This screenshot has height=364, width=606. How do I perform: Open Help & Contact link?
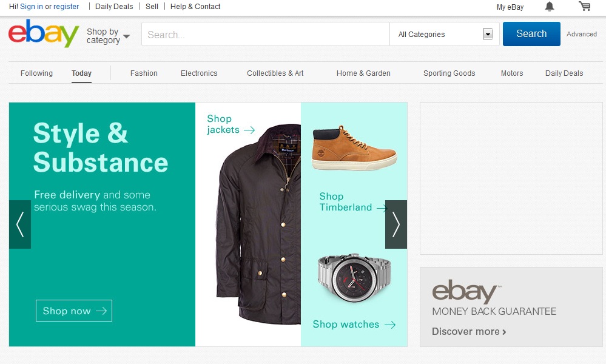click(x=195, y=7)
